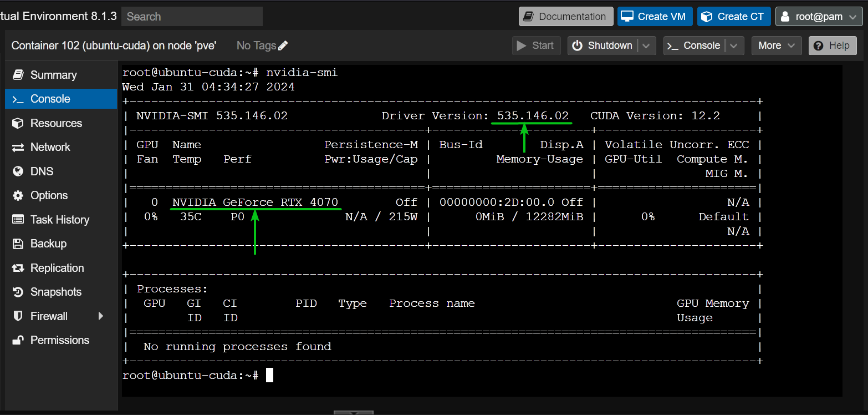
Task: Click 'NVIDIA GeForce RTX 4070' GPU name
Action: (x=255, y=203)
